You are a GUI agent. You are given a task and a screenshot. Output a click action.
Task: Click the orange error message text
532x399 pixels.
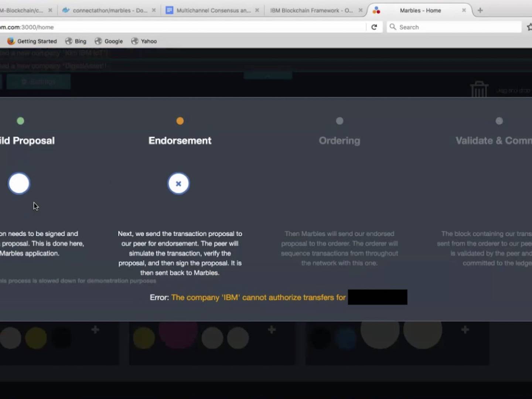pyautogui.click(x=258, y=297)
